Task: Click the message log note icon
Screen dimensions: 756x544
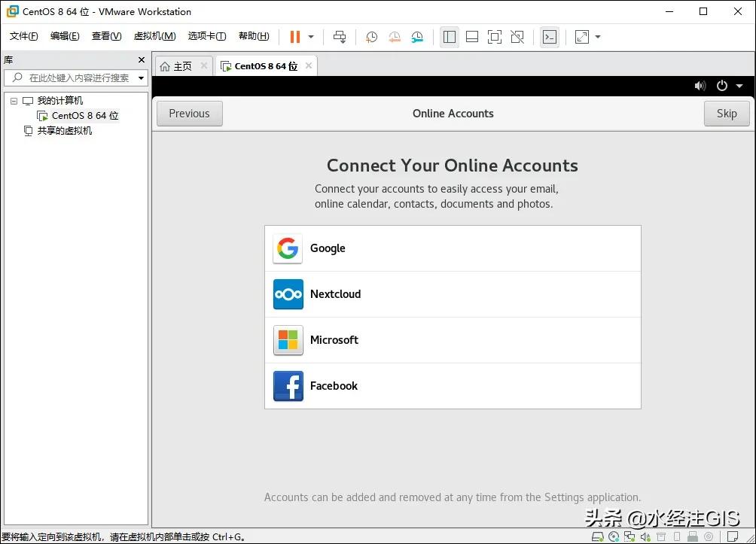Action: pos(733,536)
